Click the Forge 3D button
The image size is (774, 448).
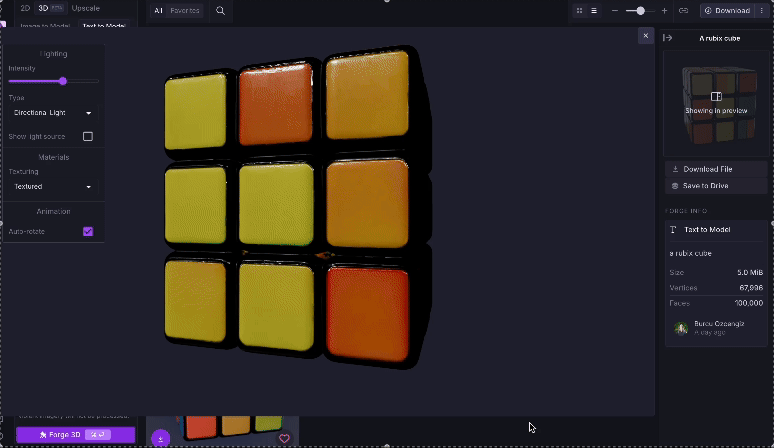coord(76,435)
